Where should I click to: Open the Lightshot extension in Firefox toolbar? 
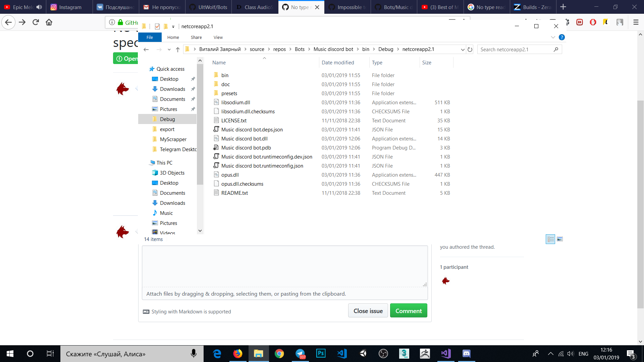click(606, 22)
